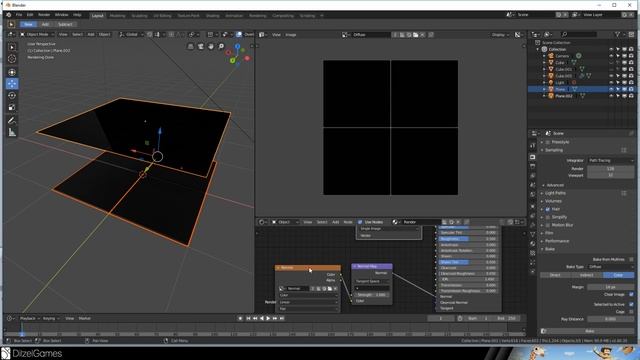Screen dimensions: 640x360
Task: Toggle the Cage checkbox
Action: tap(631, 311)
